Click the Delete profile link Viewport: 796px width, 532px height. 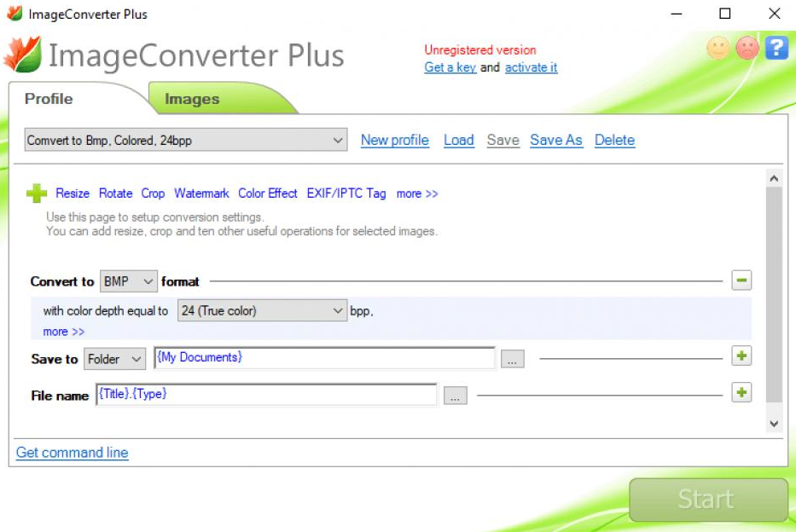[615, 140]
